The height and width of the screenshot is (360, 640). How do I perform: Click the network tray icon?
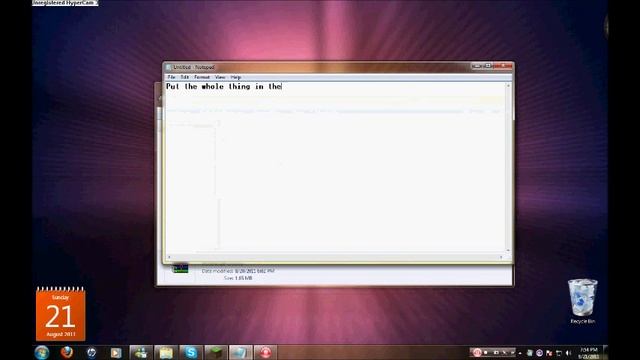coord(559,353)
